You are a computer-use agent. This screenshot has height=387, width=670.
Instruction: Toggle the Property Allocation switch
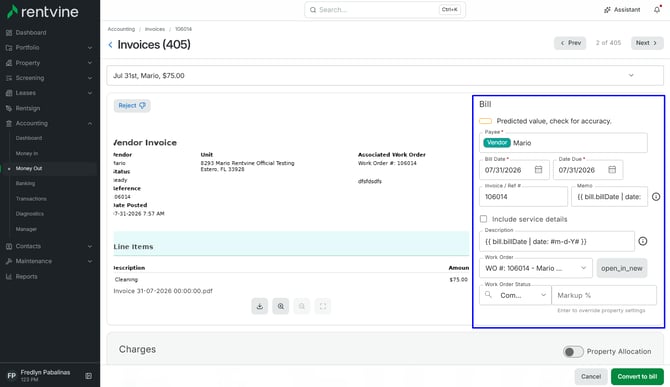coord(573,352)
